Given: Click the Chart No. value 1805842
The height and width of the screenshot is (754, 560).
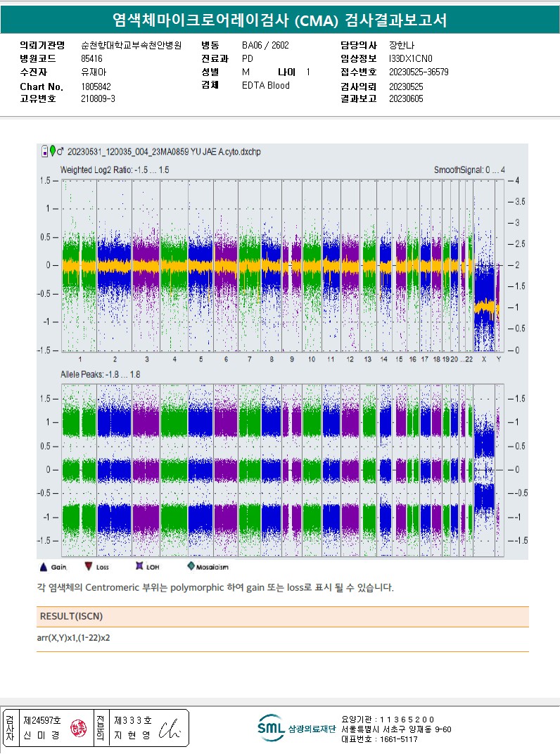Looking at the screenshot, I should tap(96, 87).
